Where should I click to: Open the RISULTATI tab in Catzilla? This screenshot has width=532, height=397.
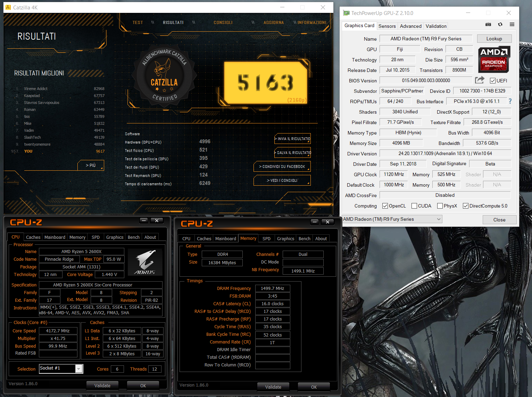[173, 23]
